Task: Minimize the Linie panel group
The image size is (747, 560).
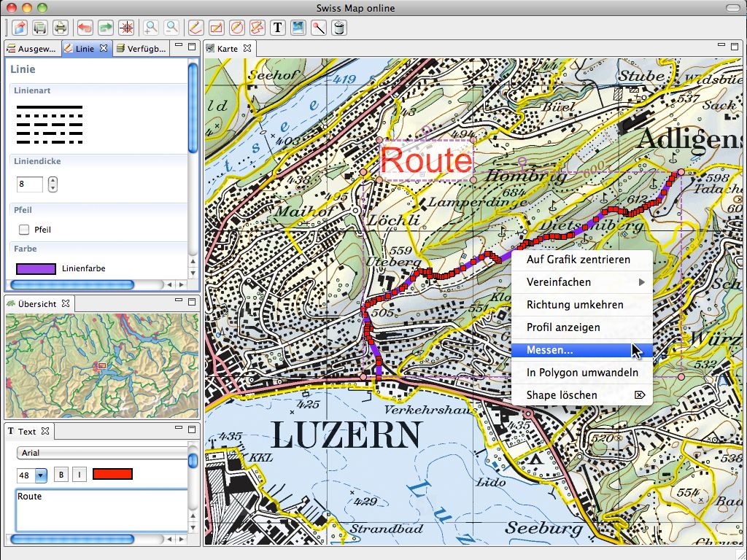Action: click(179, 46)
